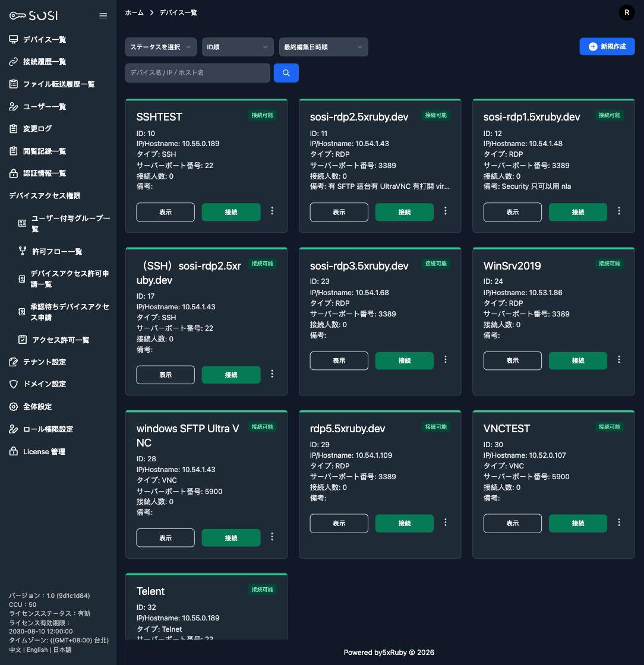
Task: Click the ホーム breadcrumb link
Action: click(x=134, y=12)
